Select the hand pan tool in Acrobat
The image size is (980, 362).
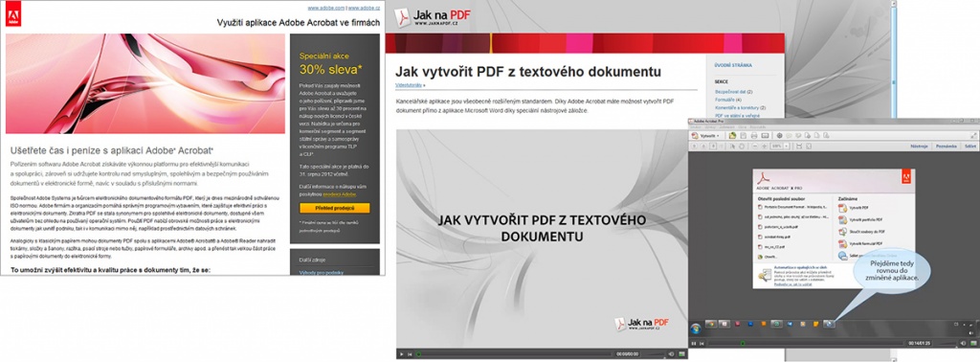[742, 146]
